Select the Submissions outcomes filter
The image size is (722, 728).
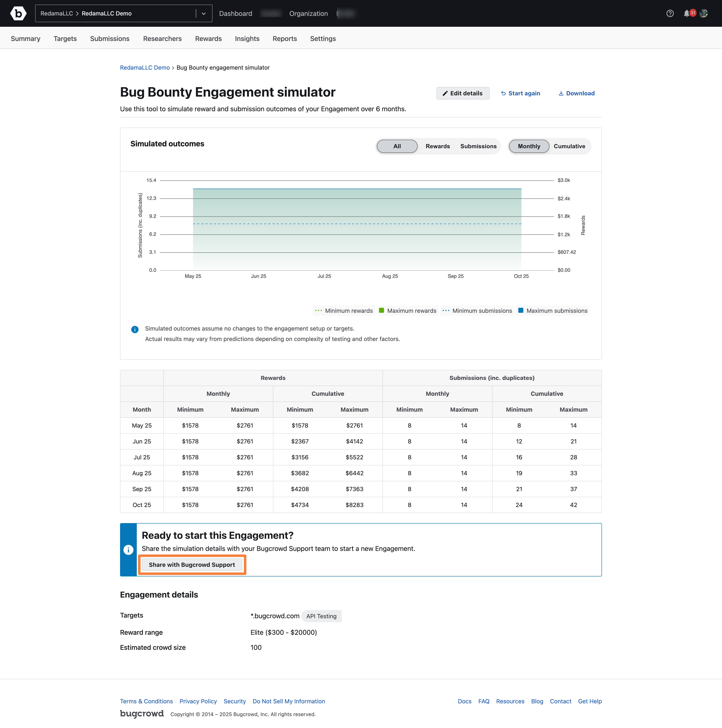click(x=478, y=146)
